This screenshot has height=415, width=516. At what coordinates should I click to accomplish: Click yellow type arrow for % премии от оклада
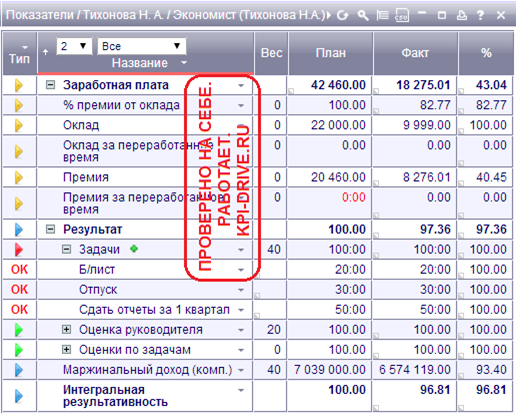(x=19, y=105)
